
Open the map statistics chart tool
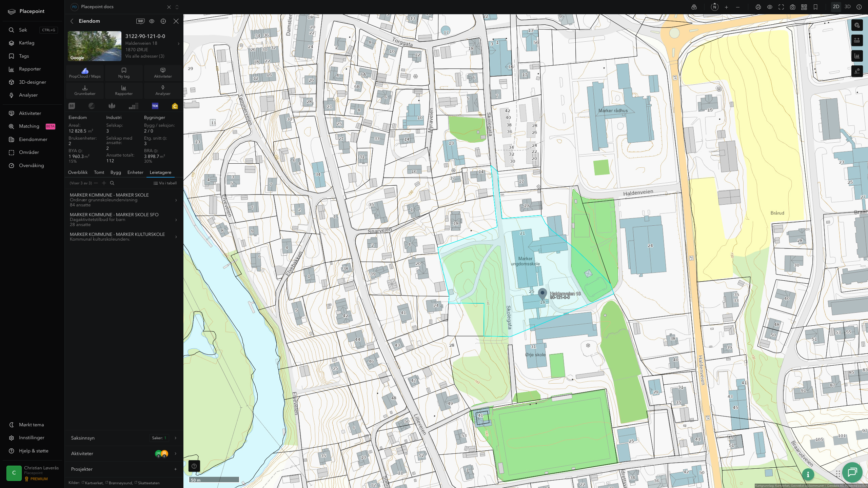click(857, 56)
